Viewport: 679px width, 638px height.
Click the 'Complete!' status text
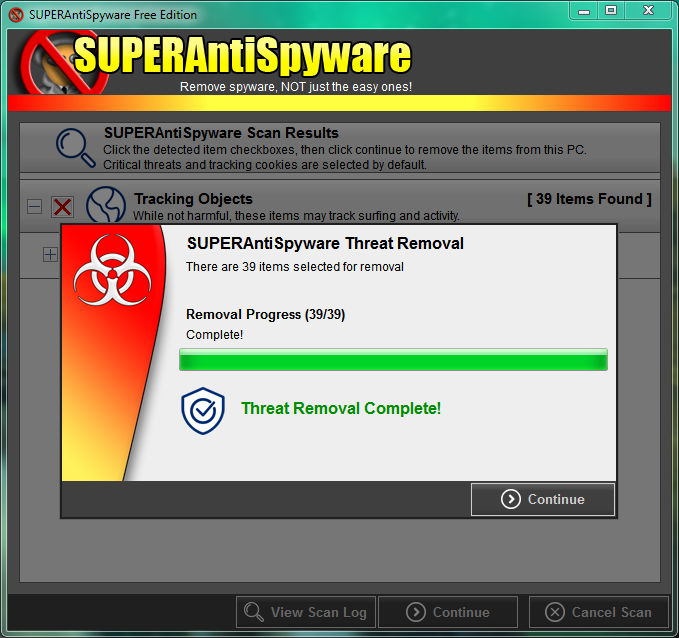click(x=214, y=334)
